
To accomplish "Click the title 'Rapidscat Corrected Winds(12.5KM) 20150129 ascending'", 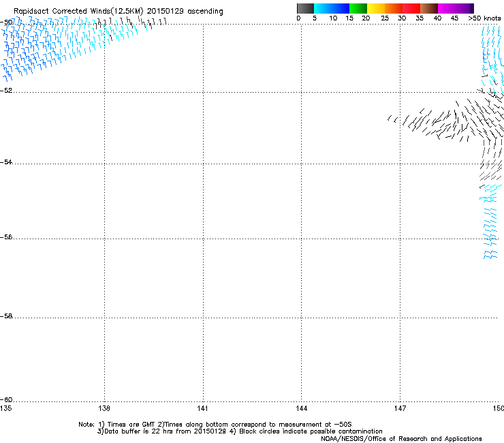I will [x=119, y=12].
